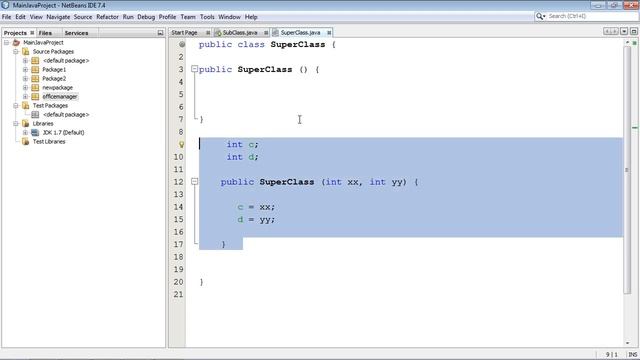
Task: Collapse the Source Packages node
Action: tap(16, 51)
